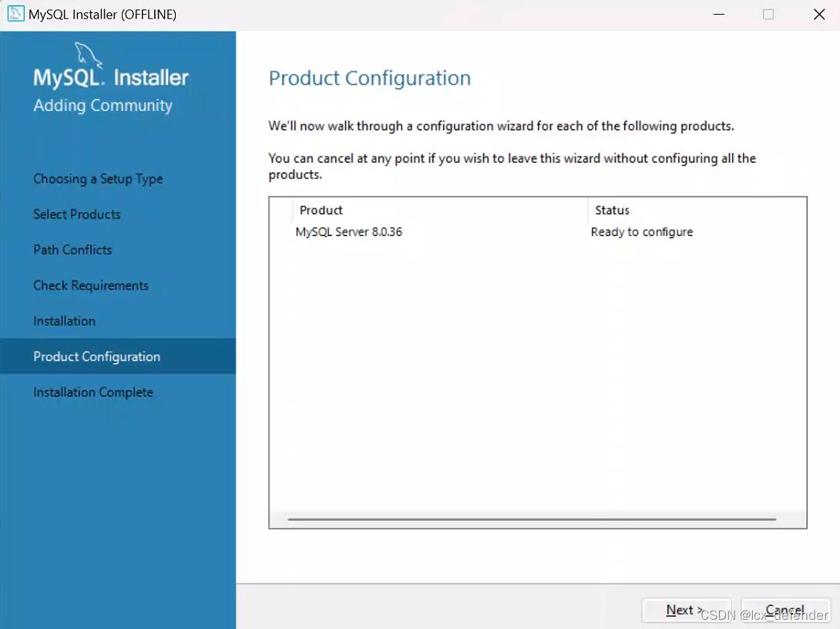840x629 pixels.
Task: Open Installation Complete step
Action: pyautogui.click(x=92, y=392)
